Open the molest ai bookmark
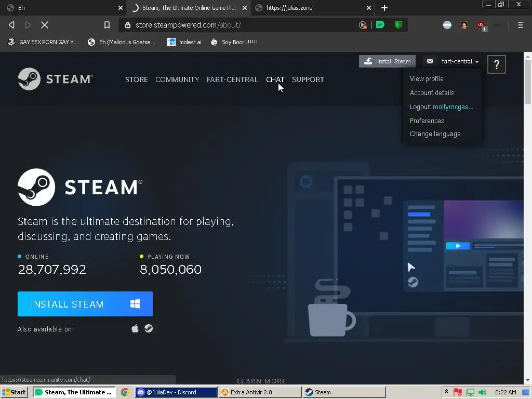Viewport: 532px width, 399px height. (x=184, y=42)
